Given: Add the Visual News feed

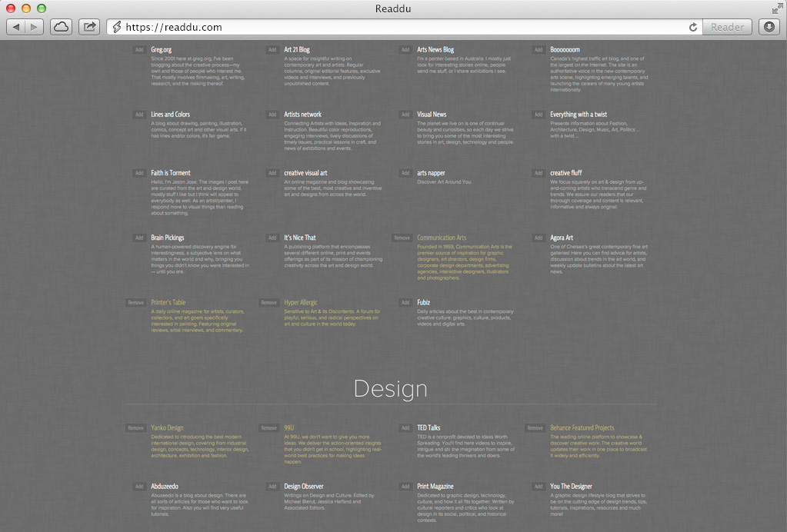Looking at the screenshot, I should click(x=405, y=115).
